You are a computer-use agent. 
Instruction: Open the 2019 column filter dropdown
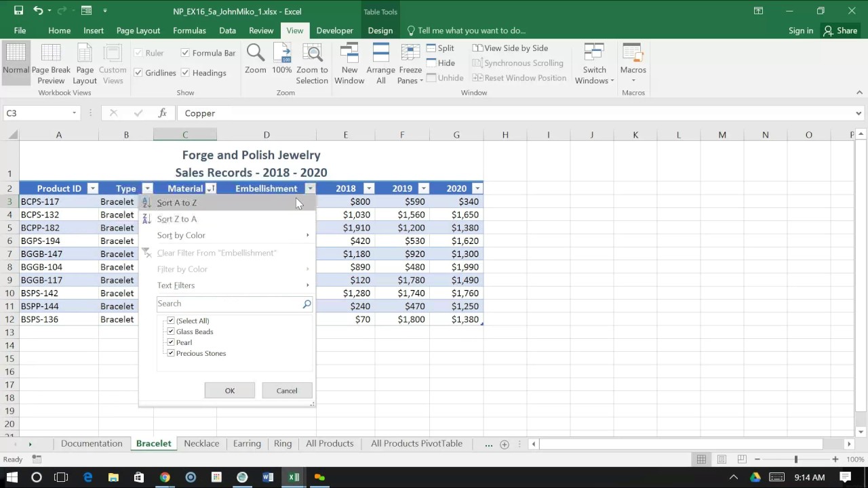pos(423,188)
